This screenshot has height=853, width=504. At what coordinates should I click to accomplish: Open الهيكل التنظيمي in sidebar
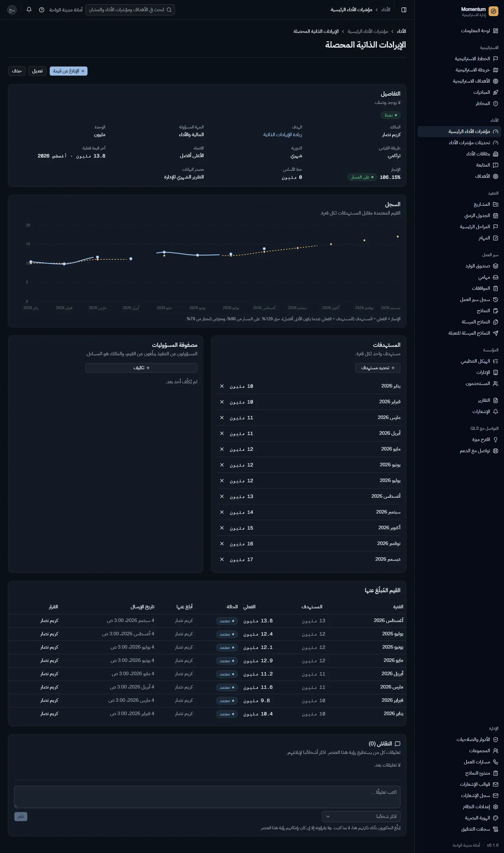point(459,361)
